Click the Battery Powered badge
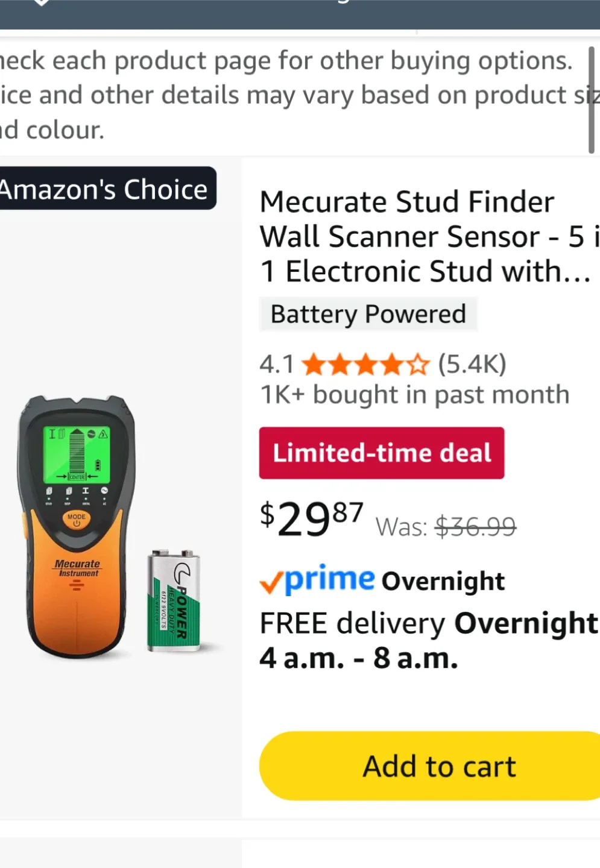Screen dimensions: 600x868 coord(368,313)
